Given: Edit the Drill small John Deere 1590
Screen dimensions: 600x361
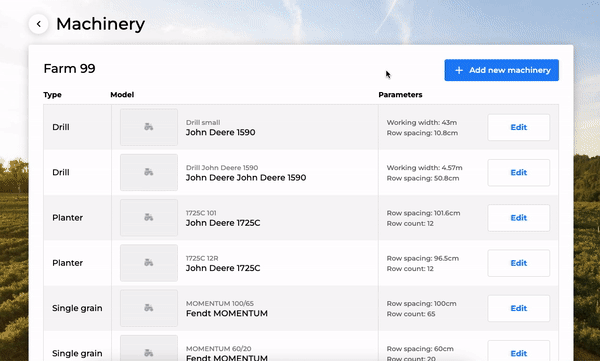Looking at the screenshot, I should tap(518, 127).
